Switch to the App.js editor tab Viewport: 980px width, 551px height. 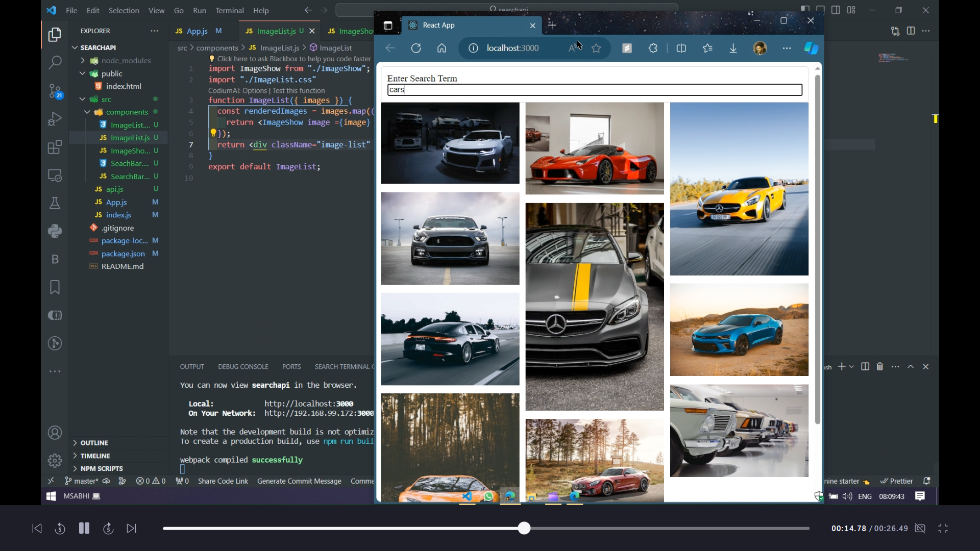(197, 31)
